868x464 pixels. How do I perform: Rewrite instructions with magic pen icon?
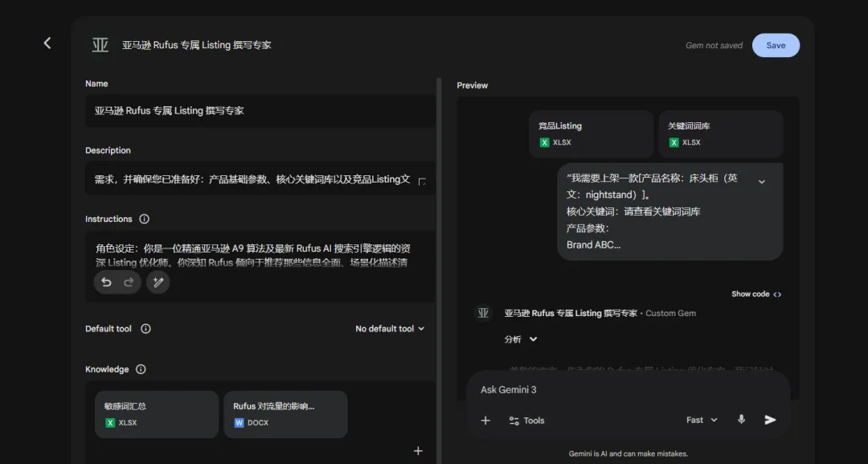tap(158, 282)
